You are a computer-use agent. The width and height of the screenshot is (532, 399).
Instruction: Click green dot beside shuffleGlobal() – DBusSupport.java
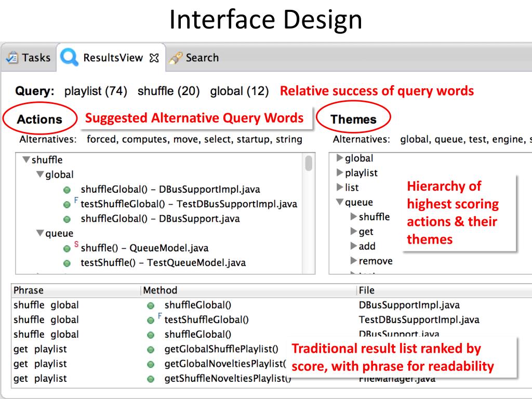click(x=67, y=220)
